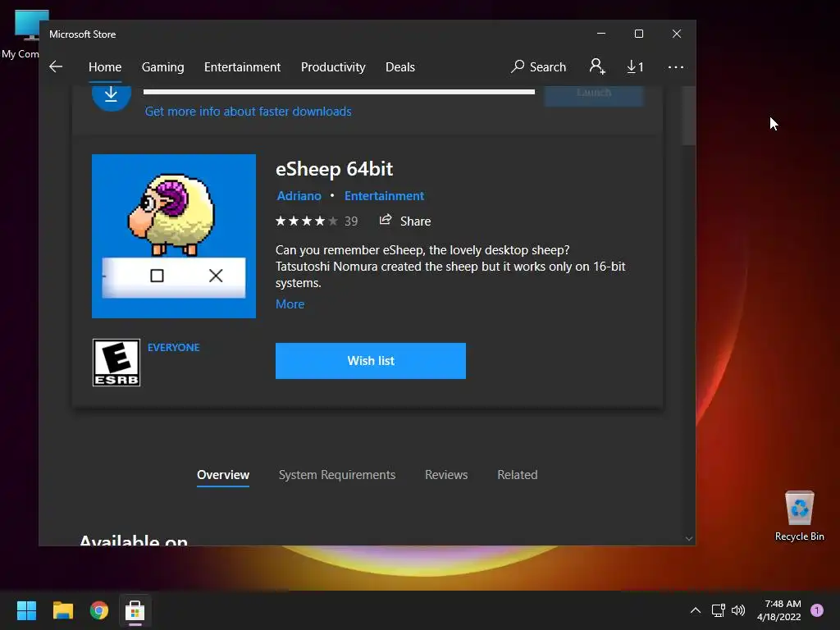Viewport: 840px width, 630px height.
Task: Select the Related tab
Action: tap(518, 475)
